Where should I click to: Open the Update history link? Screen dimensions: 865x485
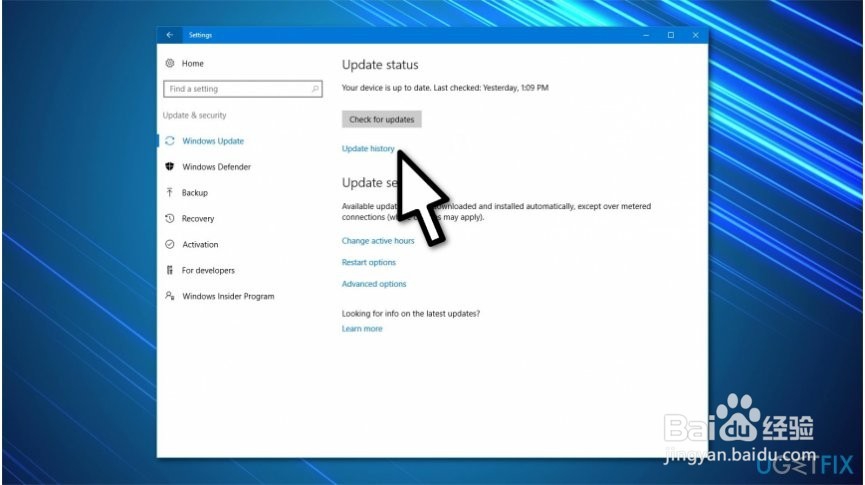tap(368, 148)
